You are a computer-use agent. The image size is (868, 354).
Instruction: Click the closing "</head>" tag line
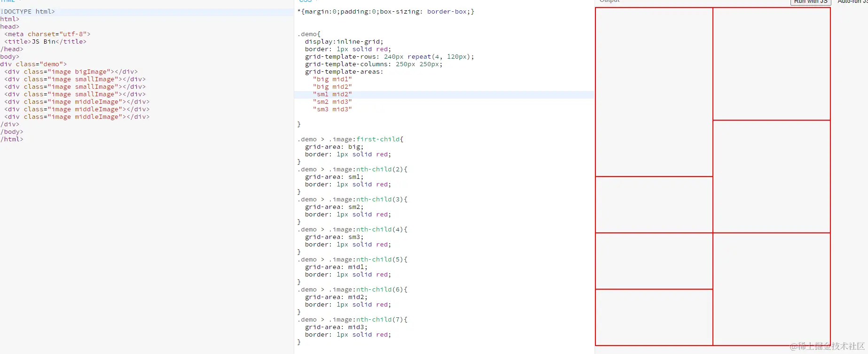tap(12, 49)
